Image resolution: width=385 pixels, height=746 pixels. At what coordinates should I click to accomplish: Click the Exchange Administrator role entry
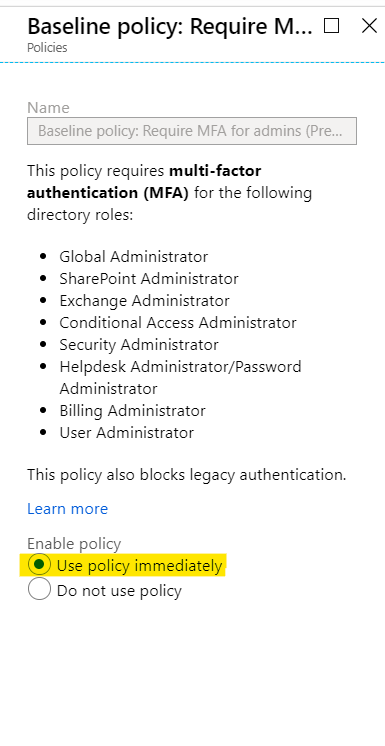pos(144,301)
